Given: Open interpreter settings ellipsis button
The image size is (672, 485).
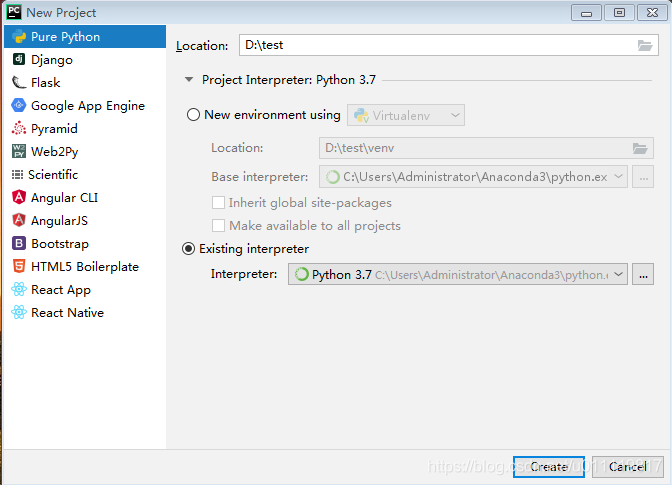Looking at the screenshot, I should tap(643, 274).
